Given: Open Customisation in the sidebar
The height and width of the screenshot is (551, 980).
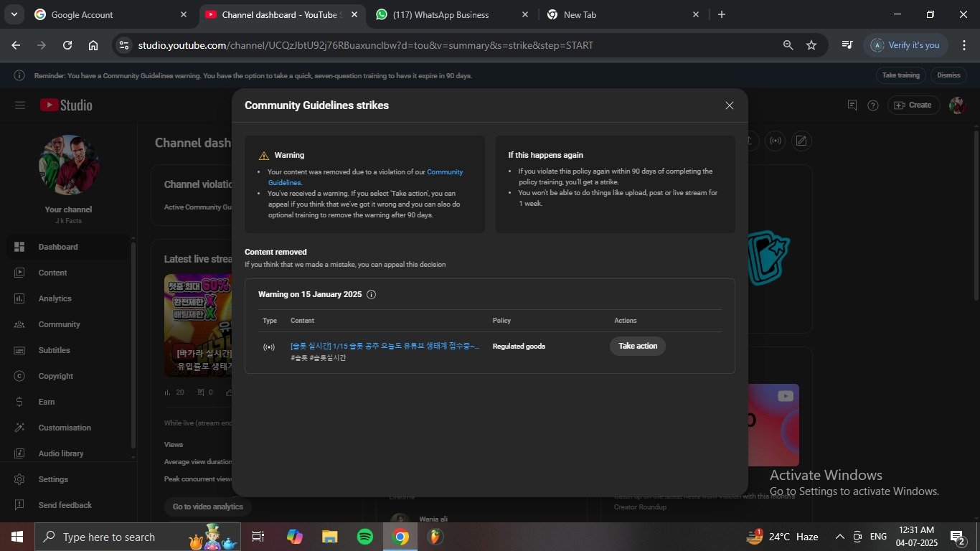Looking at the screenshot, I should 68,428.
